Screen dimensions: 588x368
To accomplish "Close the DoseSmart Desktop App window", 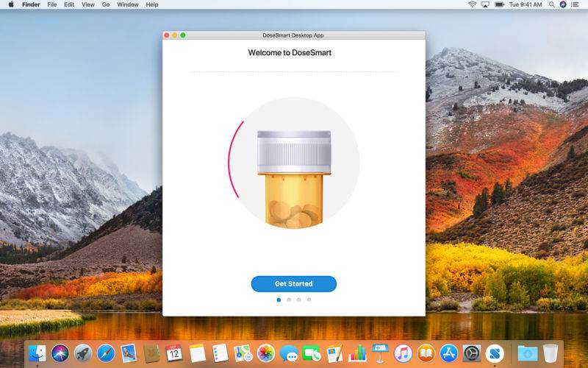I will (x=167, y=35).
